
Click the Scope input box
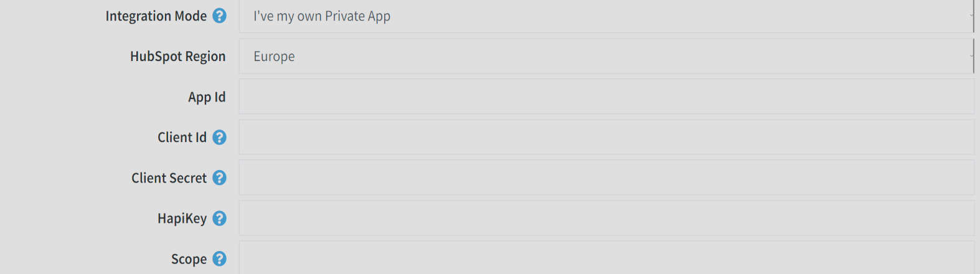click(x=606, y=258)
